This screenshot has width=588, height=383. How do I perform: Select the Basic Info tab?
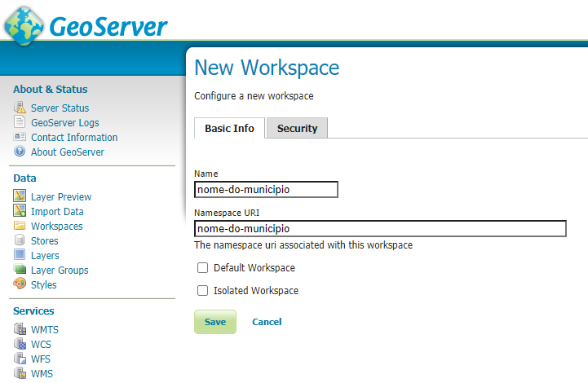click(x=229, y=129)
